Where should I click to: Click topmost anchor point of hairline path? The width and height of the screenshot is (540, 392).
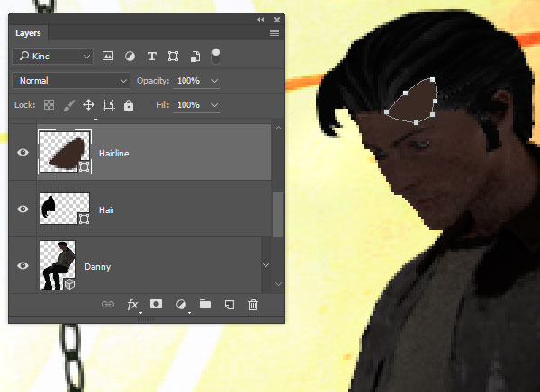[432, 79]
